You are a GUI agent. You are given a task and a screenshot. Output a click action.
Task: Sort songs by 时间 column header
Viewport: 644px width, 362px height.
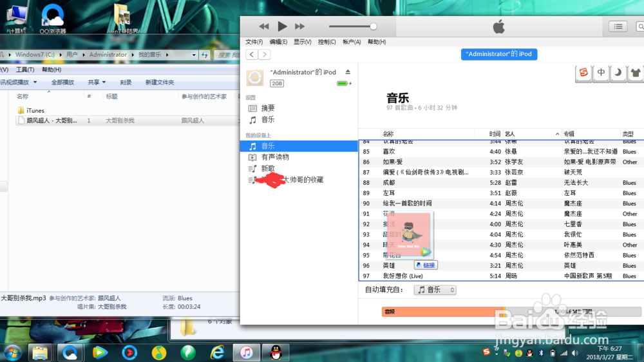[x=489, y=134]
